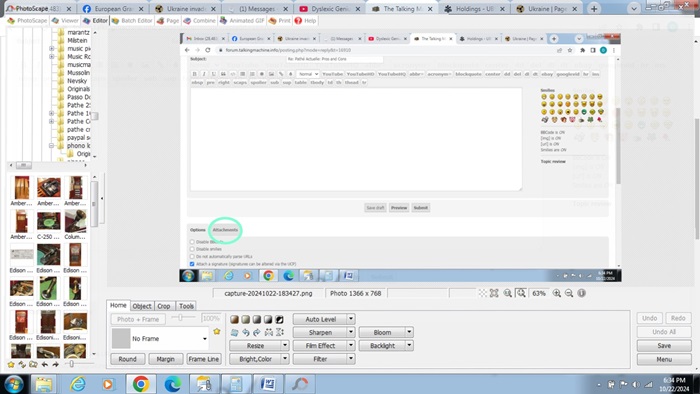Open the folder icon below thumbnails

coord(33,365)
